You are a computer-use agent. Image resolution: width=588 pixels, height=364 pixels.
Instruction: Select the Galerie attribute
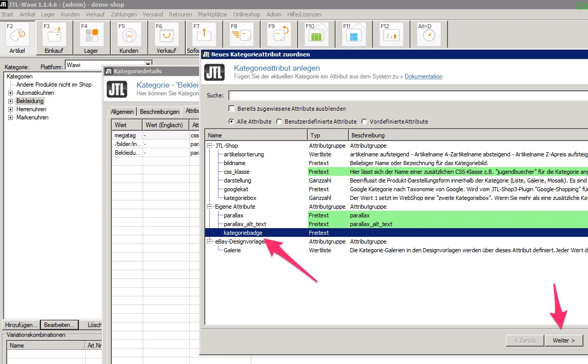point(232,250)
